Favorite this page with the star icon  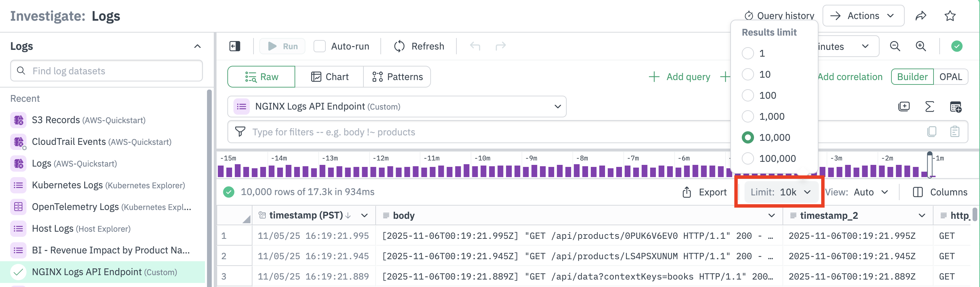[x=950, y=16]
